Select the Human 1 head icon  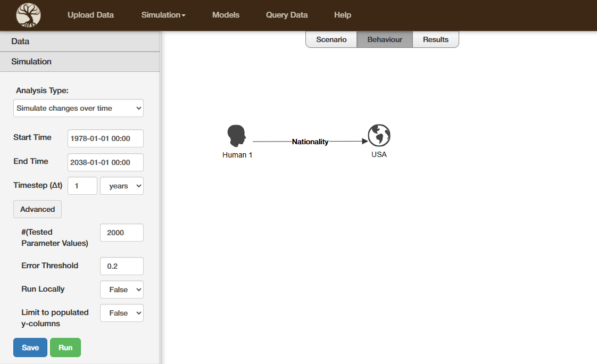click(237, 136)
